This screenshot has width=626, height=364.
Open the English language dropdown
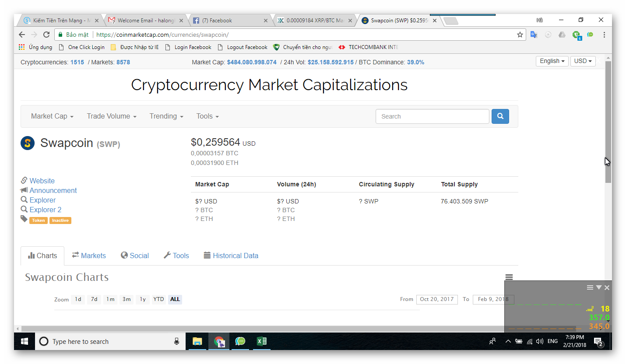coord(552,61)
